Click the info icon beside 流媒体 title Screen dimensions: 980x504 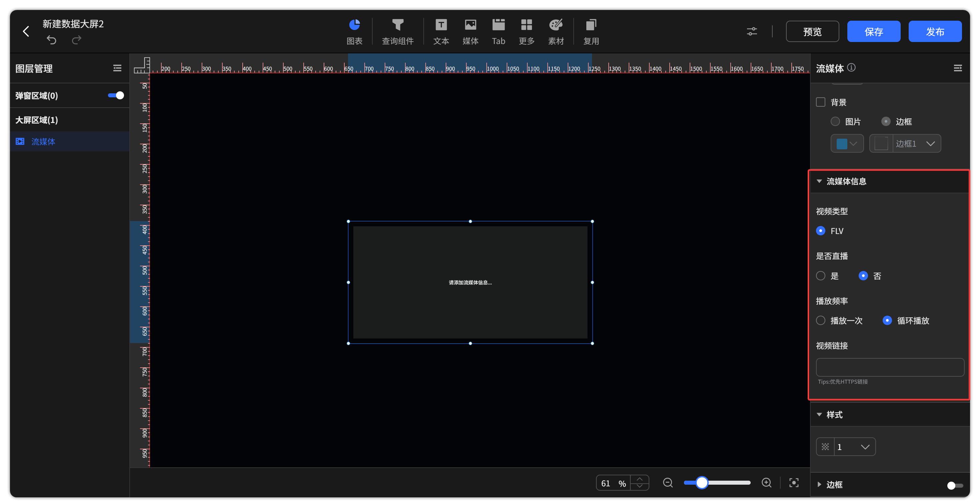point(851,67)
